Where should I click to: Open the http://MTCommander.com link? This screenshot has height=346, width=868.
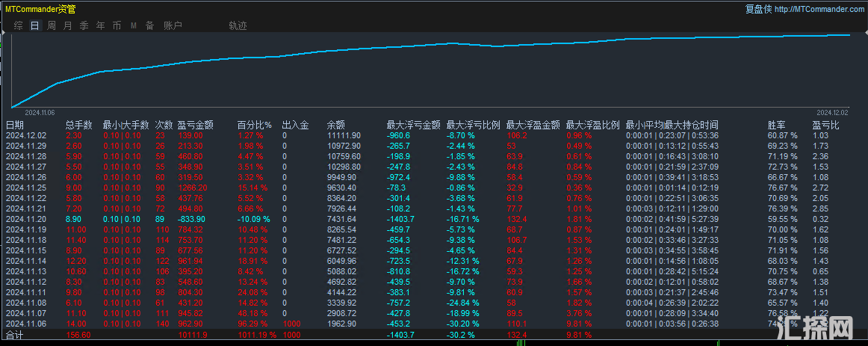[x=819, y=9]
